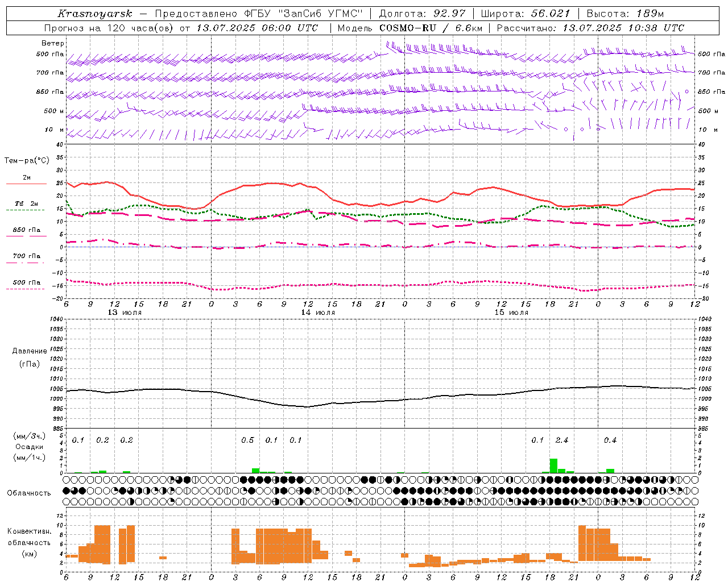Select Рассчитано: 13.07.2025 10:38 UTC timestamp
This screenshot has height=582, width=728.
[x=590, y=28]
